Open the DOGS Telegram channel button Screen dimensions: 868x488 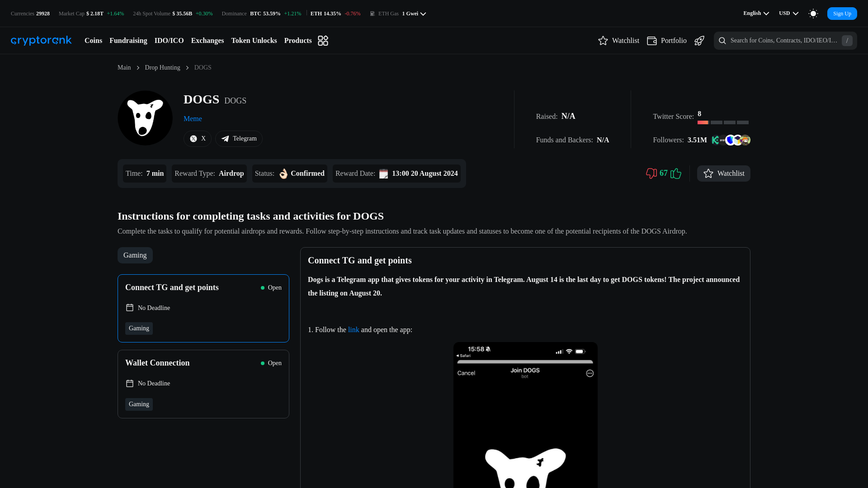tap(239, 139)
